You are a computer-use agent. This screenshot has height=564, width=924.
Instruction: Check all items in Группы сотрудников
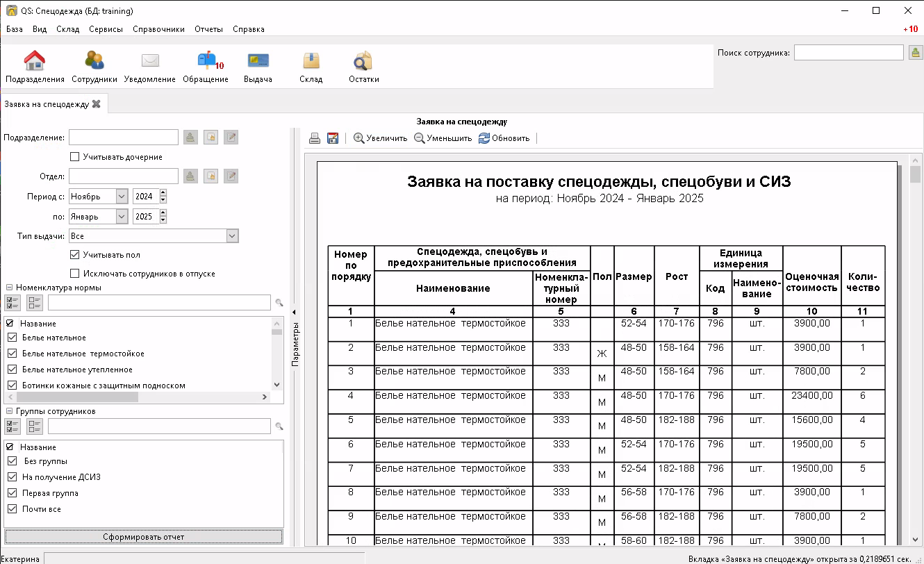coord(13,426)
